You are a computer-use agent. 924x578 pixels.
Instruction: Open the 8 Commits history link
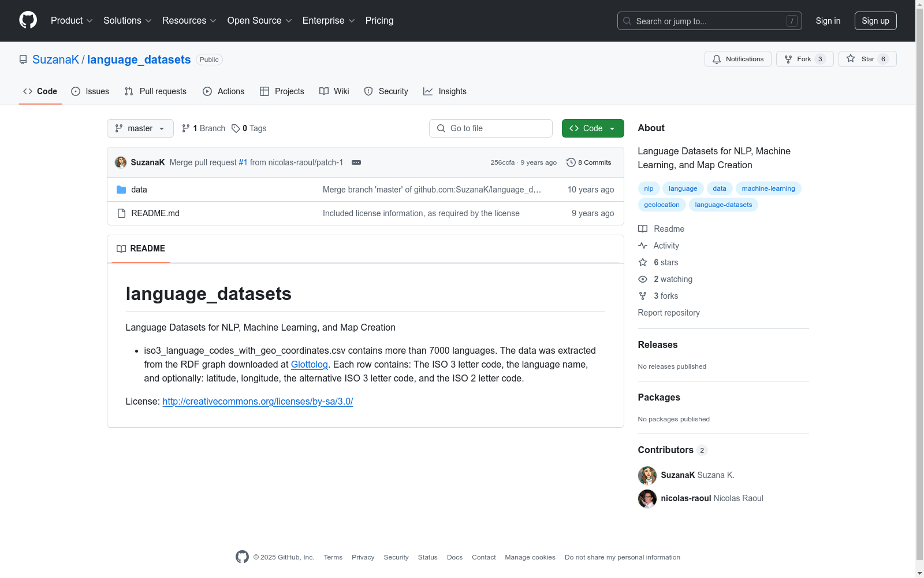(x=589, y=162)
